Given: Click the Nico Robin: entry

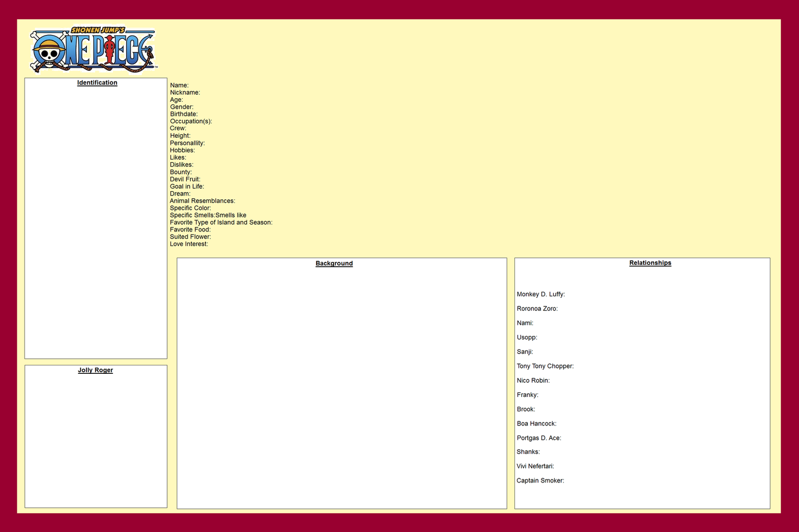Looking at the screenshot, I should 533,381.
